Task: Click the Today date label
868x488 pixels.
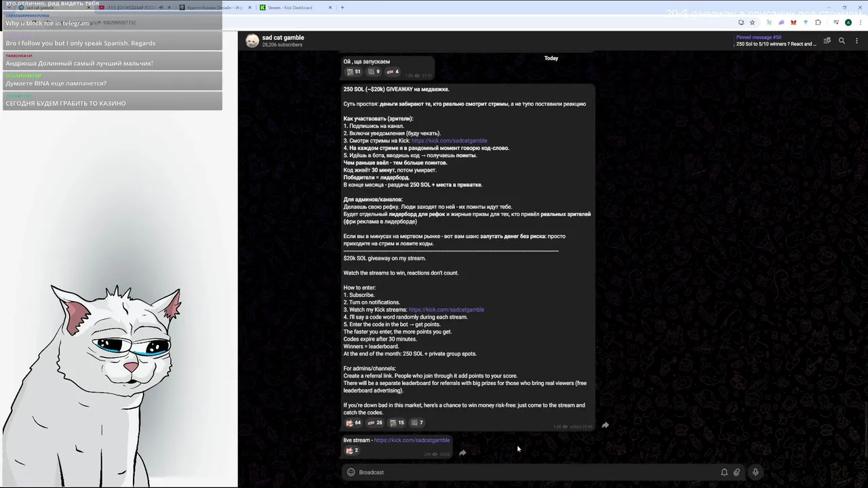Action: pyautogui.click(x=551, y=58)
